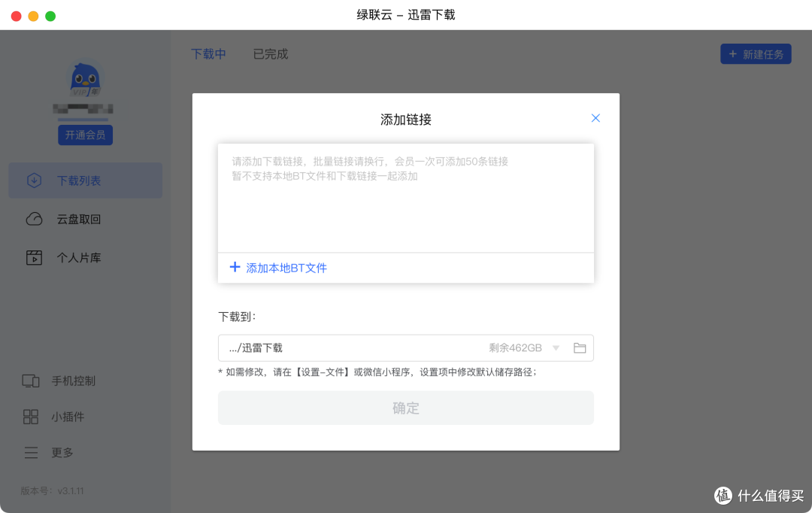Open the Xunlei bird avatar
812x513 pixels.
pos(85,79)
